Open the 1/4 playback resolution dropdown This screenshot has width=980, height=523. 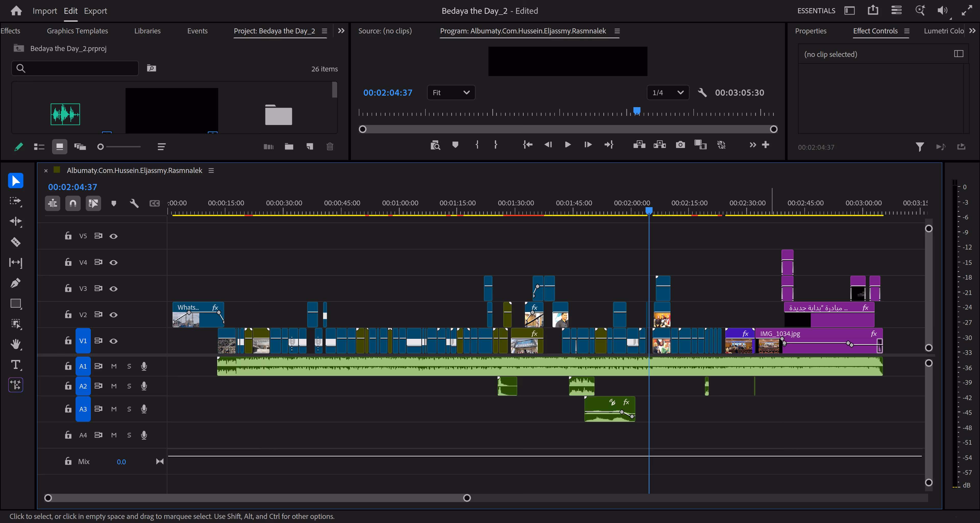click(668, 92)
